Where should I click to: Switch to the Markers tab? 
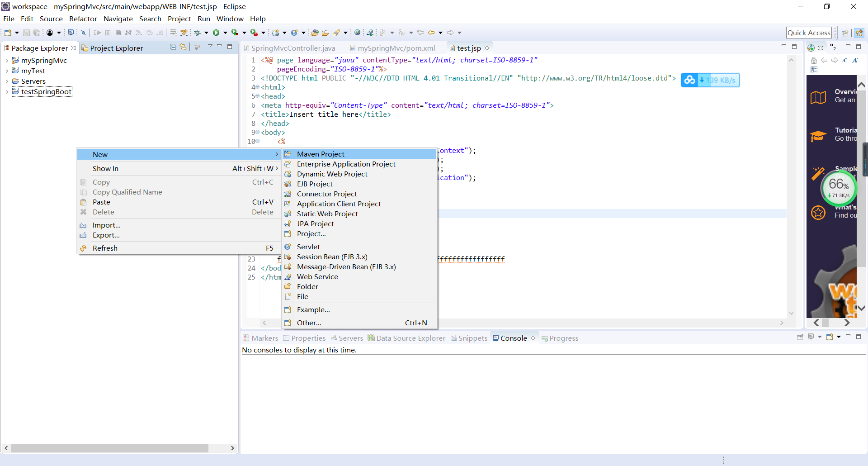point(260,338)
